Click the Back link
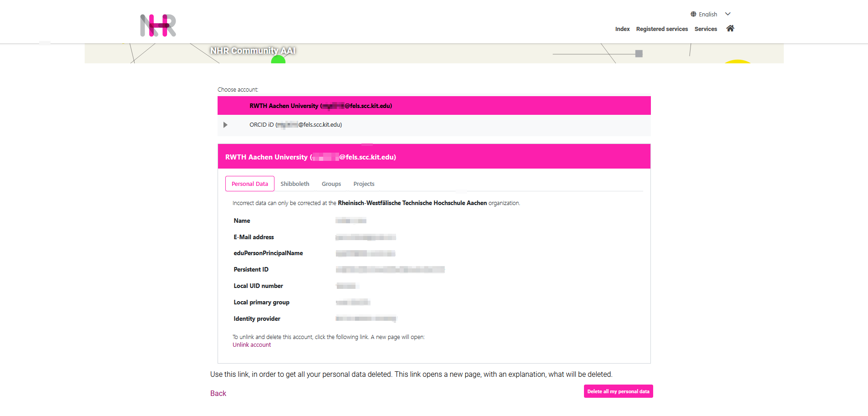 coord(218,393)
